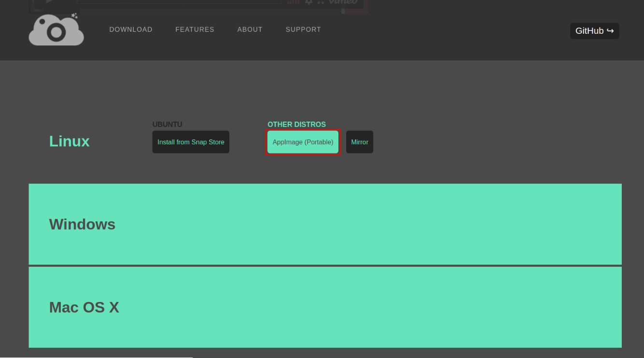Click the arrow icon inside the GitHub button

609,31
